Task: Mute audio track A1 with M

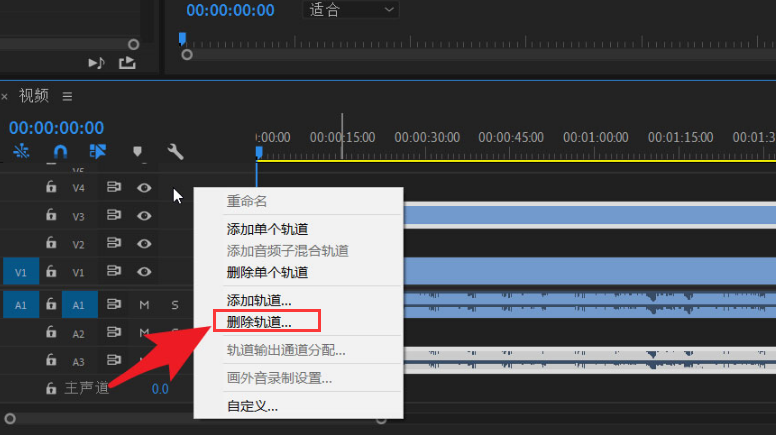Action: tap(144, 304)
